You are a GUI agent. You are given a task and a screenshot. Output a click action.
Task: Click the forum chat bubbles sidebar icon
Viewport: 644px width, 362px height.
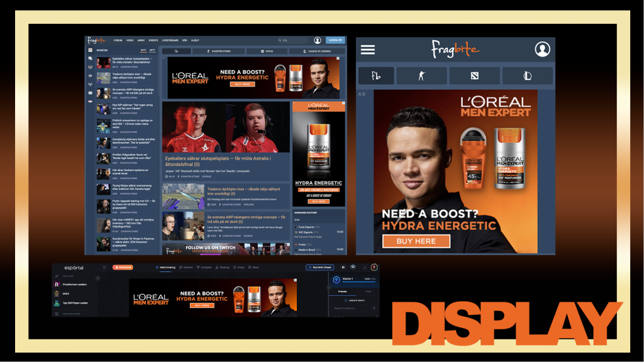point(91,58)
